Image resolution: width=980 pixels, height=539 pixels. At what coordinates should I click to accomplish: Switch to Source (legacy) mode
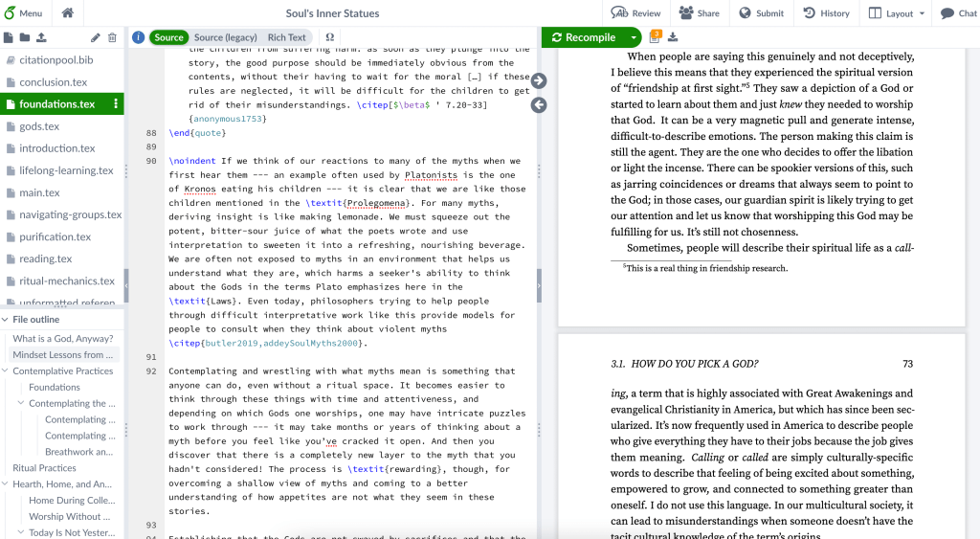pyautogui.click(x=225, y=37)
